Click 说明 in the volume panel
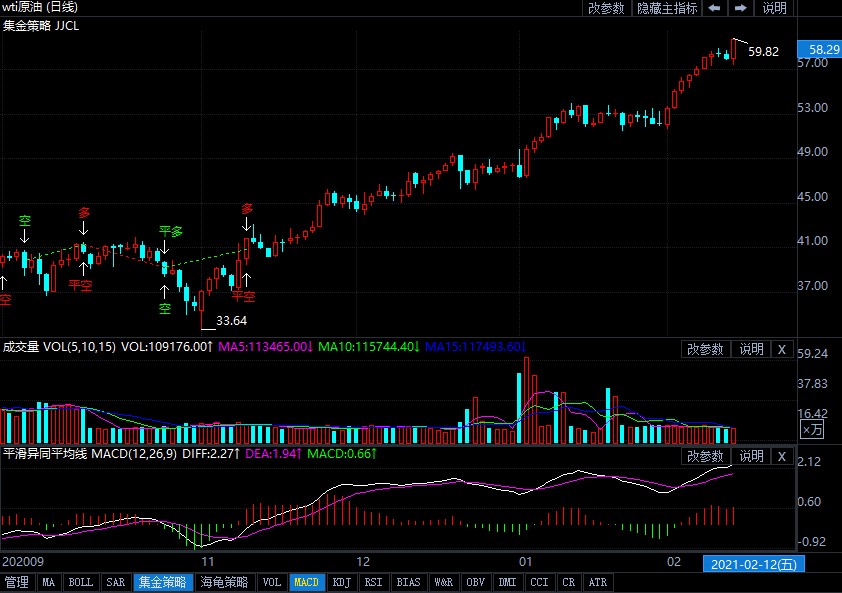The height and width of the screenshot is (593, 842). (x=751, y=349)
